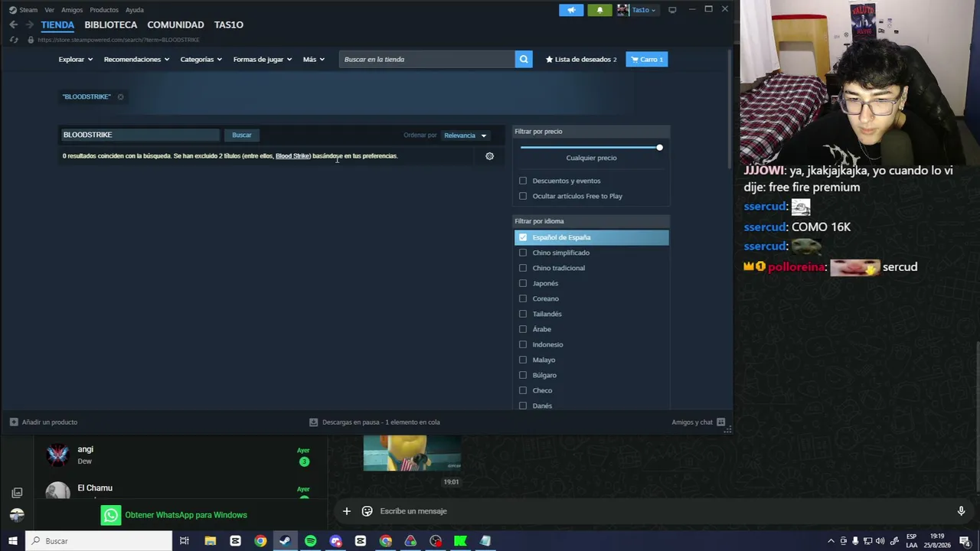980x551 pixels.
Task: Open search preferences gear icon
Action: point(490,156)
